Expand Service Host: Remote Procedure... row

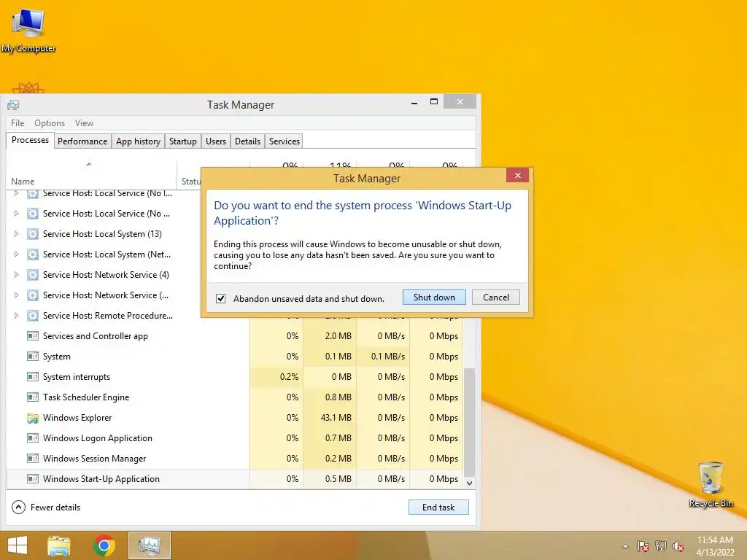(x=16, y=316)
